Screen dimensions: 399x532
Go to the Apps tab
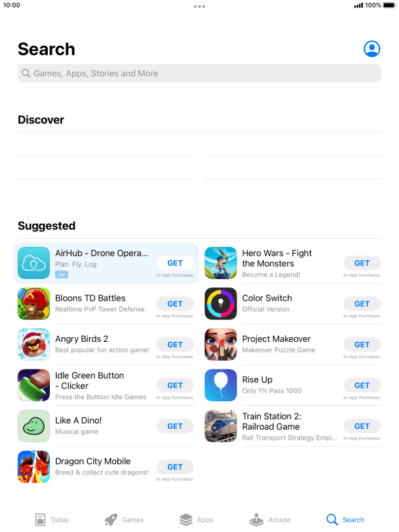point(196,519)
